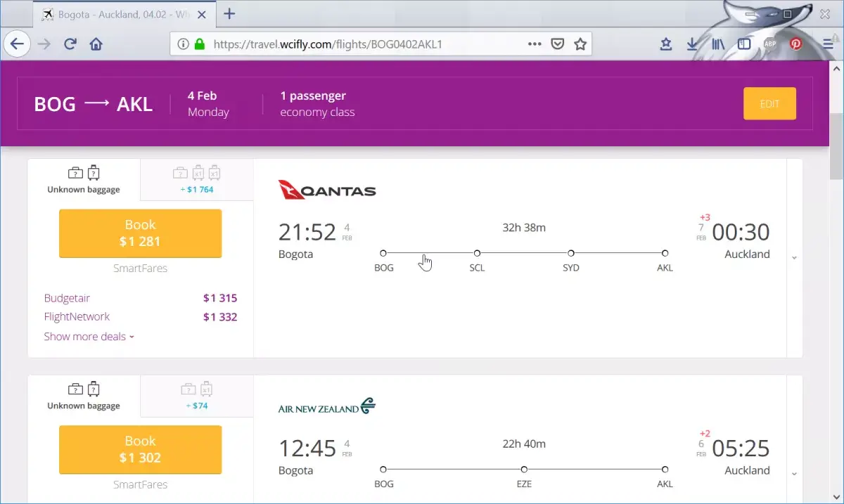The image size is (844, 504).
Task: Open the Firefox hamburger menu
Action: [x=828, y=44]
